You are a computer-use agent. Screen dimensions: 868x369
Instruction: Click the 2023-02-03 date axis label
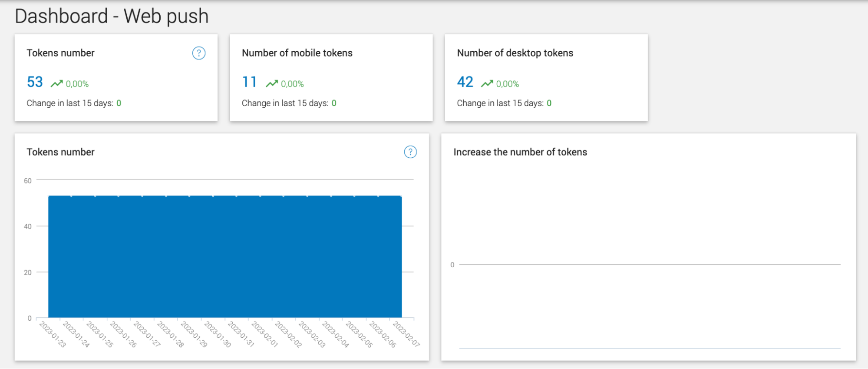(312, 334)
